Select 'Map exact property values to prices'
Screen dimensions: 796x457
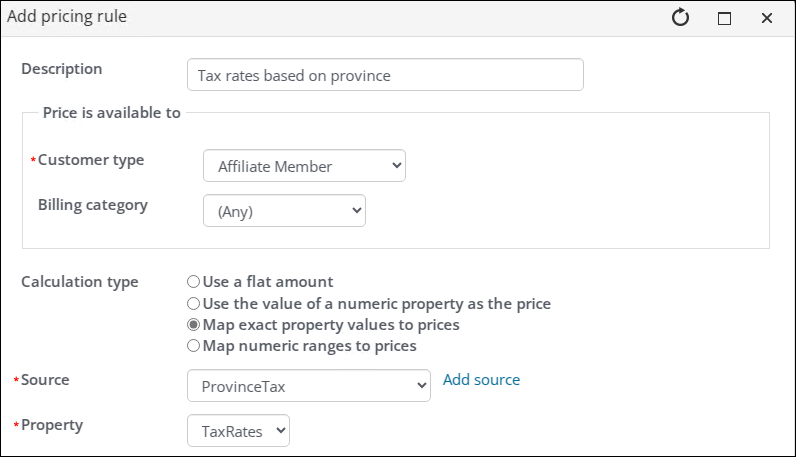click(x=194, y=325)
